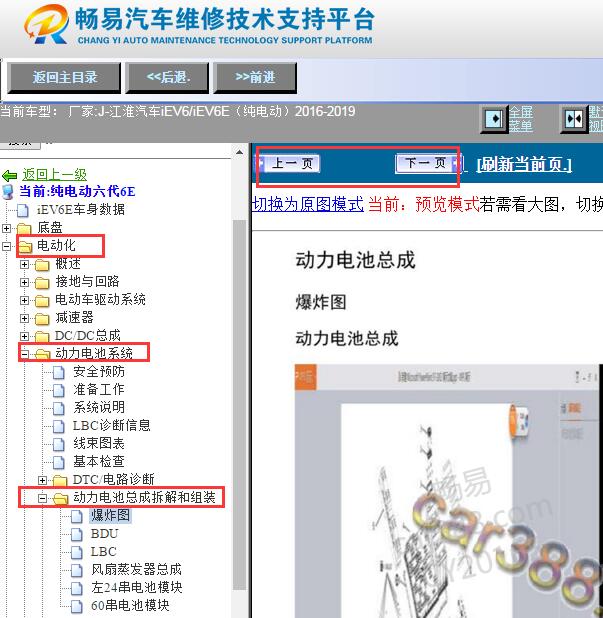Image resolution: width=603 pixels, height=618 pixels.
Task: Go forward with the >>前进 button
Action: click(x=255, y=77)
